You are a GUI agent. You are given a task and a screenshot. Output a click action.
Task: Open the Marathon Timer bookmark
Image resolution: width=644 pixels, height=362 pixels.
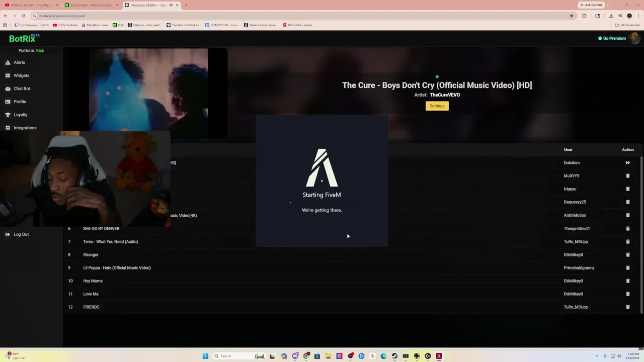pyautogui.click(x=95, y=25)
